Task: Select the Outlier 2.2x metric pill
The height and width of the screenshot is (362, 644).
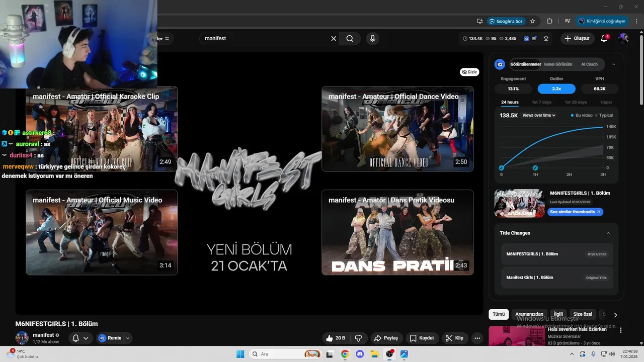Action: click(x=556, y=88)
